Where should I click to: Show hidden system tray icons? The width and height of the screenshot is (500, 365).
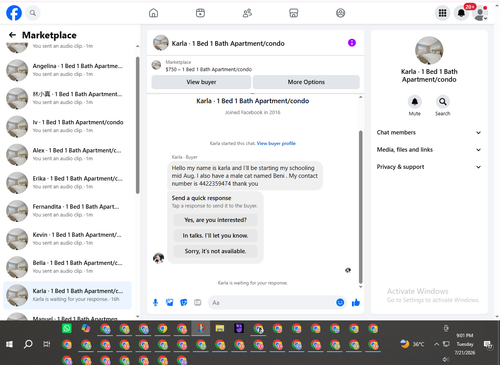click(436, 344)
